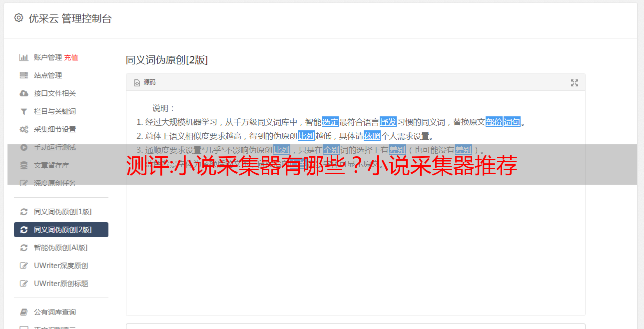Click the settings gear icon beside 优采云
Viewport: 644px width, 329px height.
coord(18,18)
